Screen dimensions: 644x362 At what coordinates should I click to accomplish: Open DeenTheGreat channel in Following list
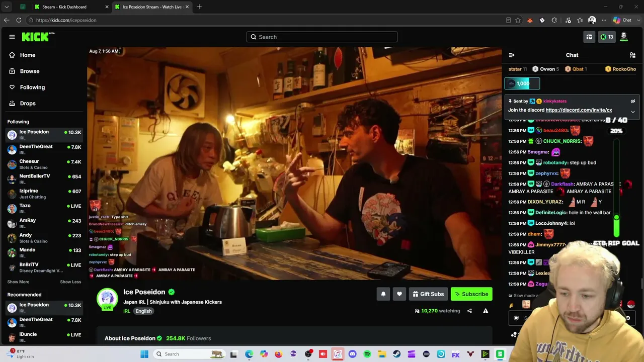tap(44, 149)
